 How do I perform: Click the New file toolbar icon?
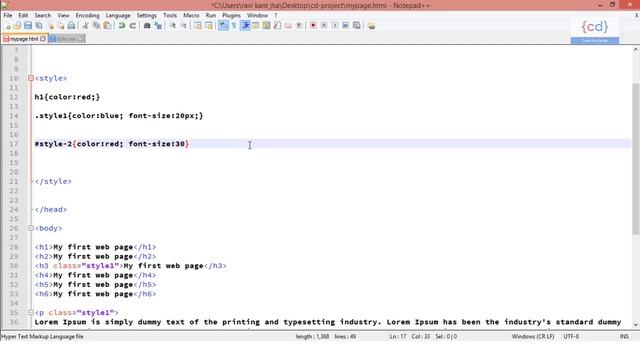coord(8,26)
